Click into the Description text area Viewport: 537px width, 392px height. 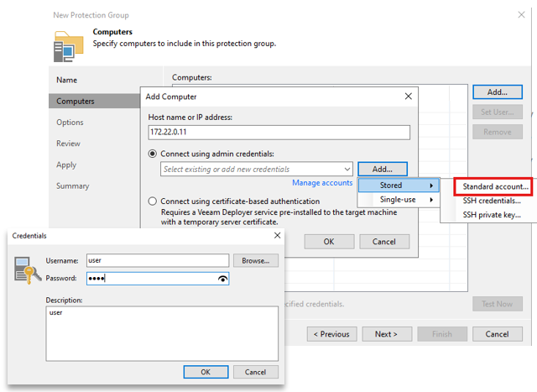[x=161, y=333]
